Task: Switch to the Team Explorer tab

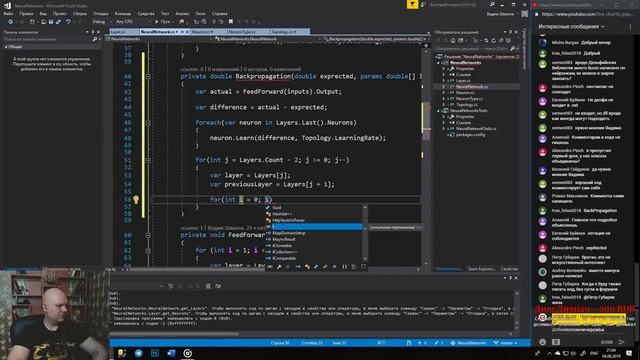Action: pos(482,269)
